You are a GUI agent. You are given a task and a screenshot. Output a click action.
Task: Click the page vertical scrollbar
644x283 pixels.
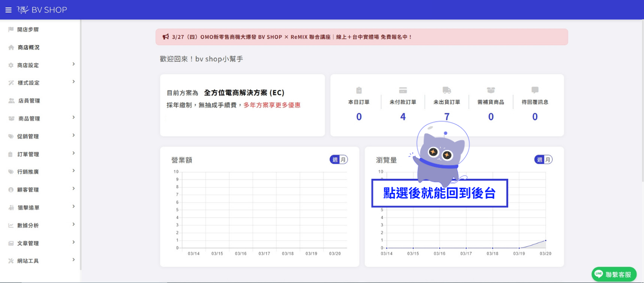pos(642,101)
